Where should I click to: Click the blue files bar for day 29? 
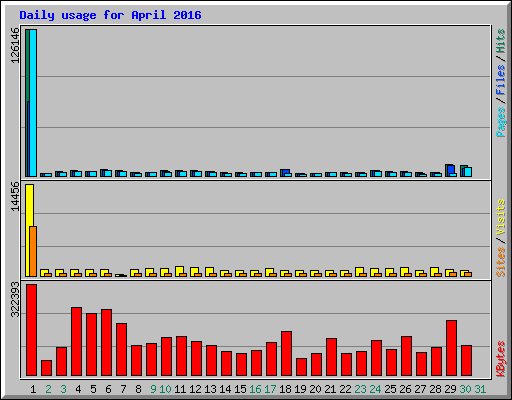(451, 169)
